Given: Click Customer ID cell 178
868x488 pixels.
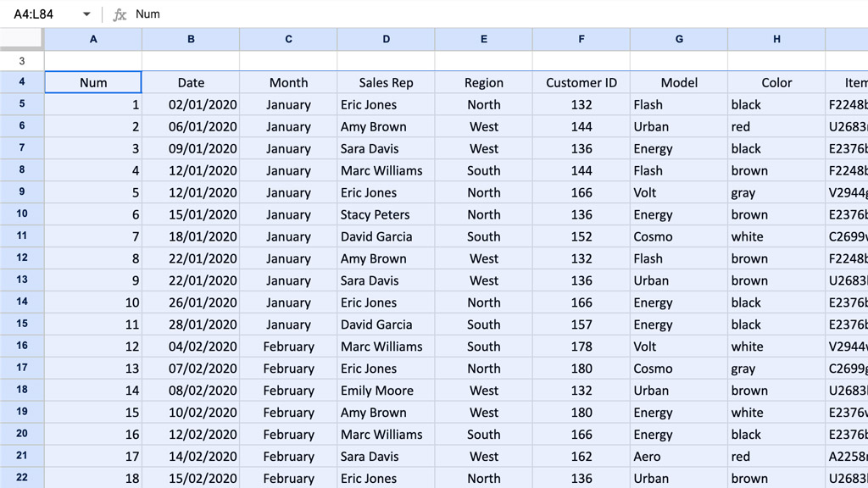Looking at the screenshot, I should click(581, 347).
